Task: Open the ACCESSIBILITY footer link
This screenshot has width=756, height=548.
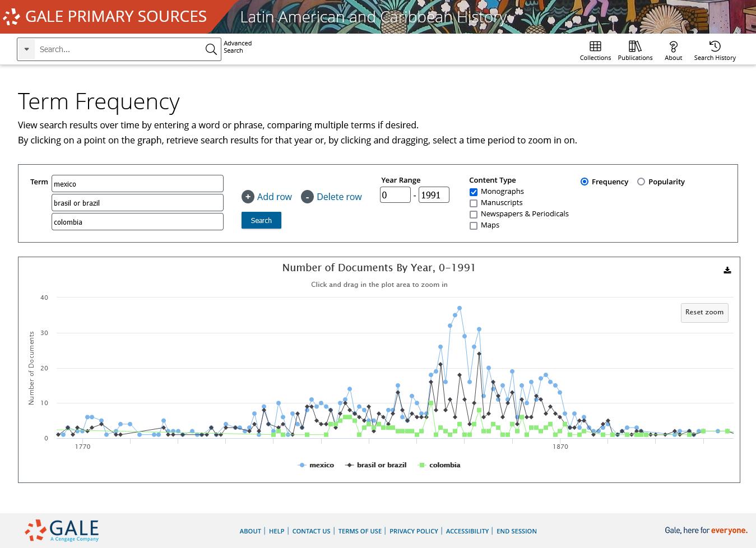Action: point(467,531)
